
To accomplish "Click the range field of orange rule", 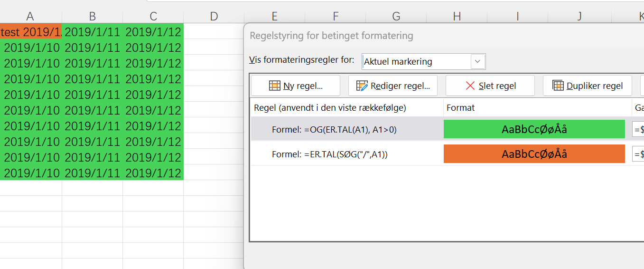I will click(x=638, y=154).
